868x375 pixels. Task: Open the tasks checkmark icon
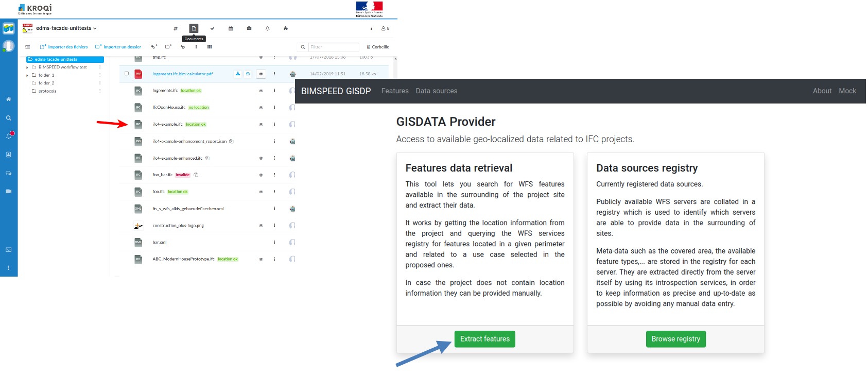point(212,28)
